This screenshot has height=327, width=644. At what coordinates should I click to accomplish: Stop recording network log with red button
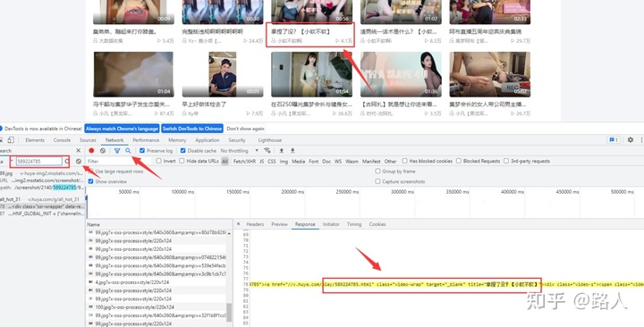pos(91,151)
